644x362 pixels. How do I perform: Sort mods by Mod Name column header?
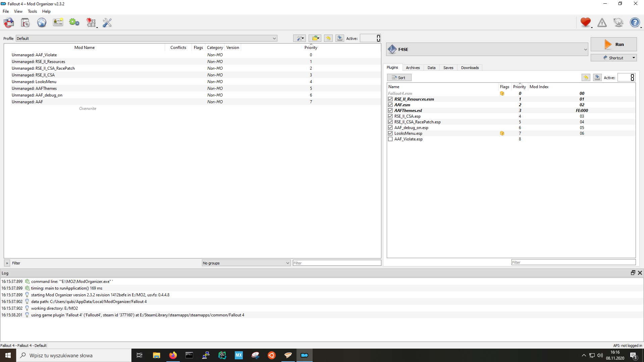85,48
